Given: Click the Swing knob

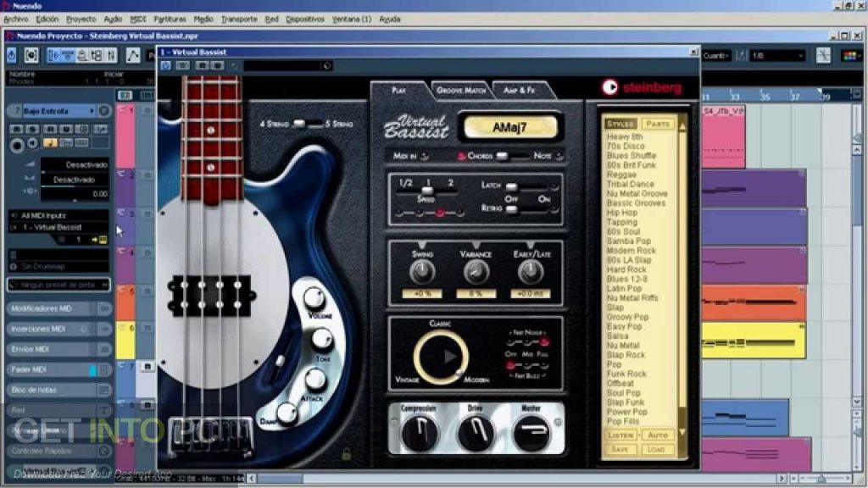Looking at the screenshot, I should (x=422, y=272).
